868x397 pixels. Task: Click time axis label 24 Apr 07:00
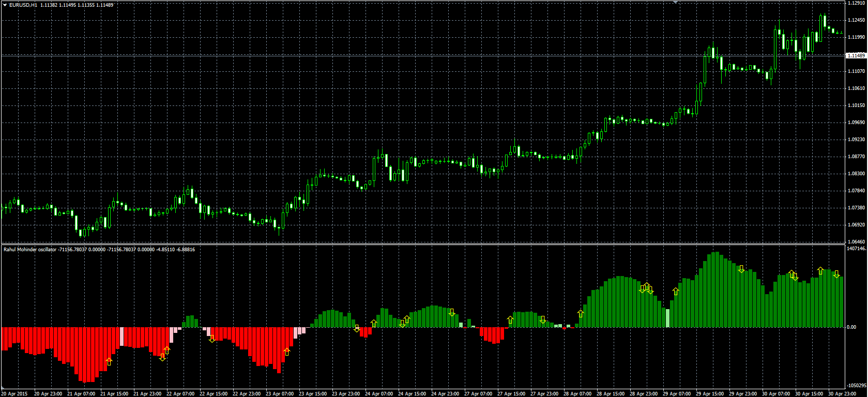(x=379, y=394)
